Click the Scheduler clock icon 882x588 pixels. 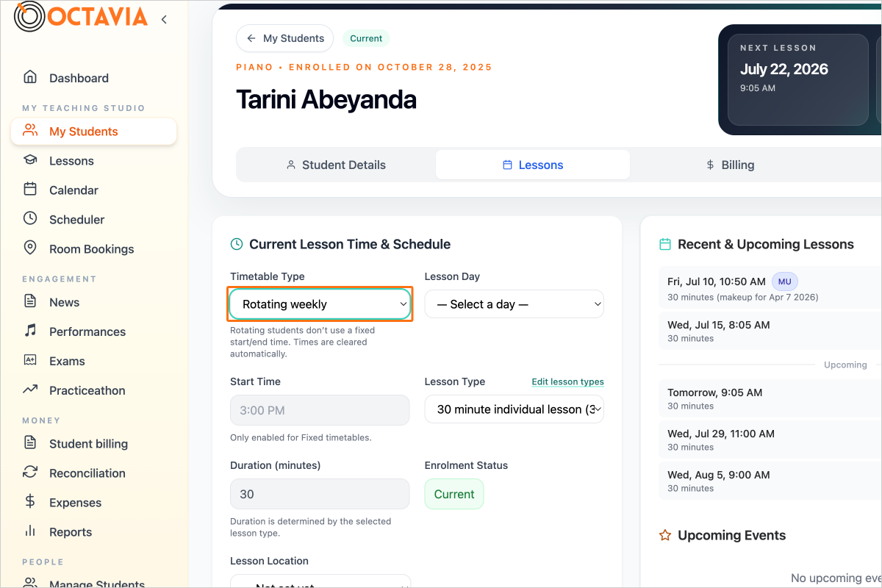click(x=30, y=219)
